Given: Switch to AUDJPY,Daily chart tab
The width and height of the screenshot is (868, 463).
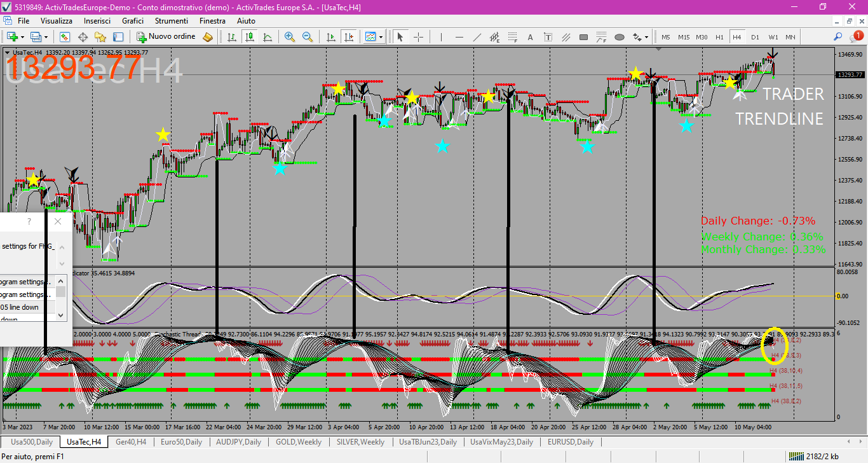Looking at the screenshot, I should (x=238, y=441).
